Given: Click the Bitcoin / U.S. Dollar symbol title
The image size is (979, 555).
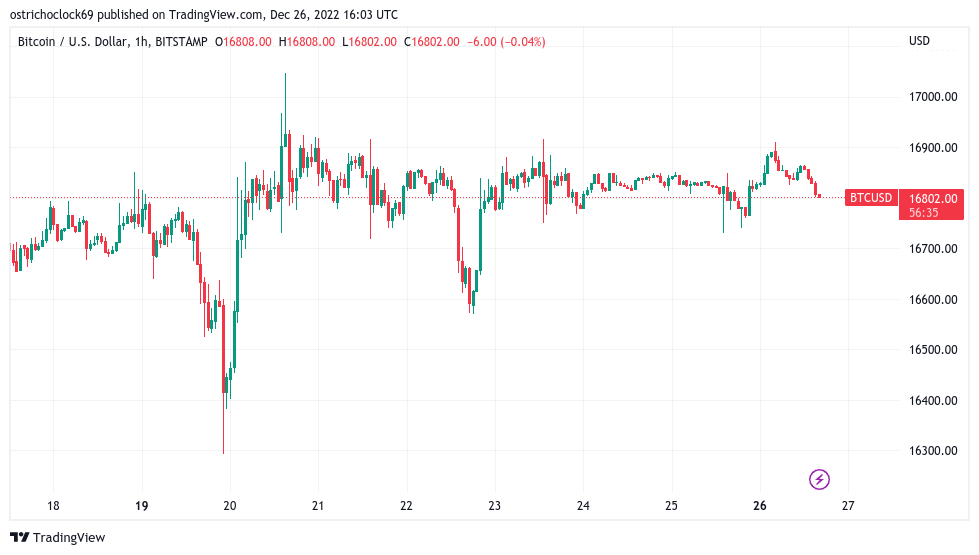Looking at the screenshot, I should point(73,42).
